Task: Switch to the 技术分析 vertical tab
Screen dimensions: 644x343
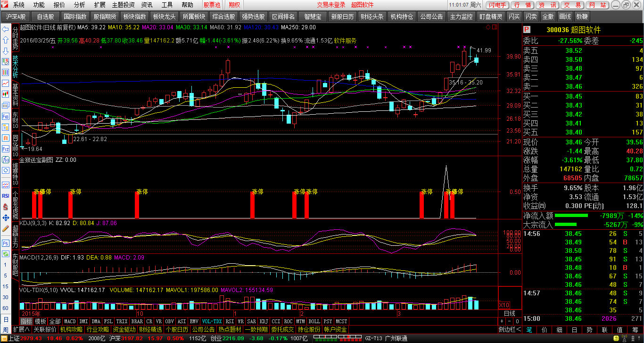Action: click(16, 67)
